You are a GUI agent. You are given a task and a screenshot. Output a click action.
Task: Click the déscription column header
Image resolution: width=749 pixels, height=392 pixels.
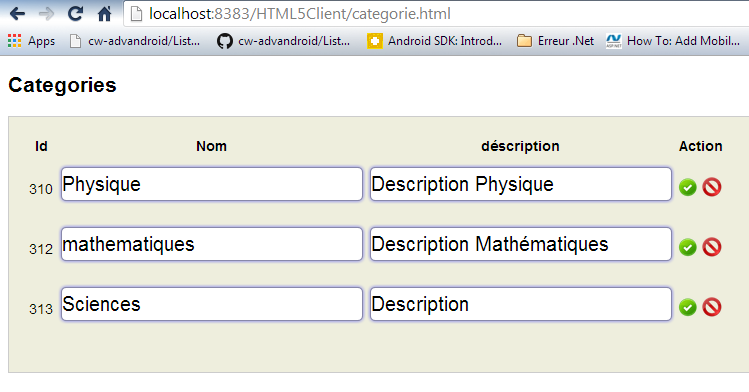pyautogui.click(x=520, y=146)
